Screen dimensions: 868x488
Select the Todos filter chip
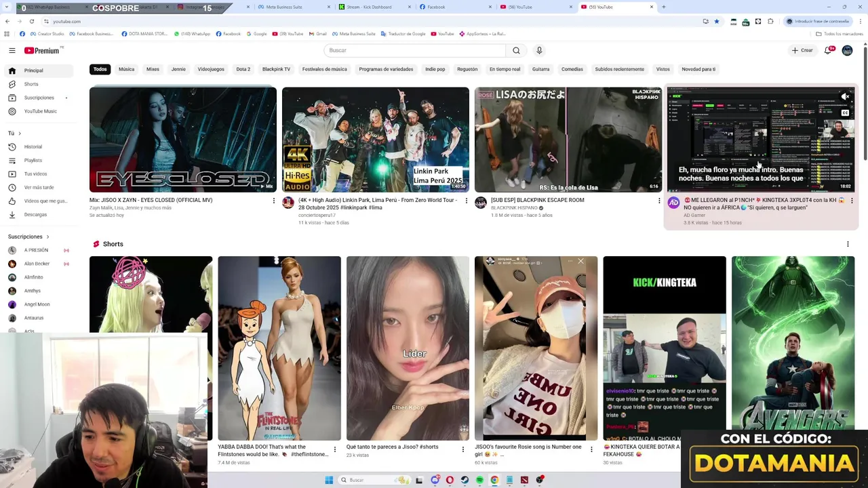(x=100, y=69)
